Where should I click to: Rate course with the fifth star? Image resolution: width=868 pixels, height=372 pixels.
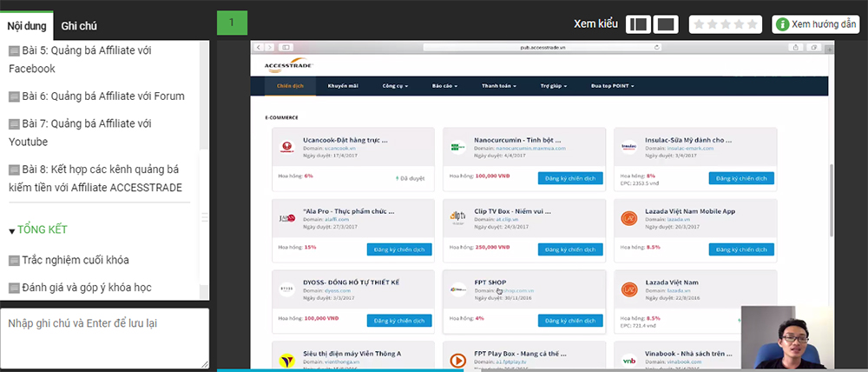tap(752, 24)
